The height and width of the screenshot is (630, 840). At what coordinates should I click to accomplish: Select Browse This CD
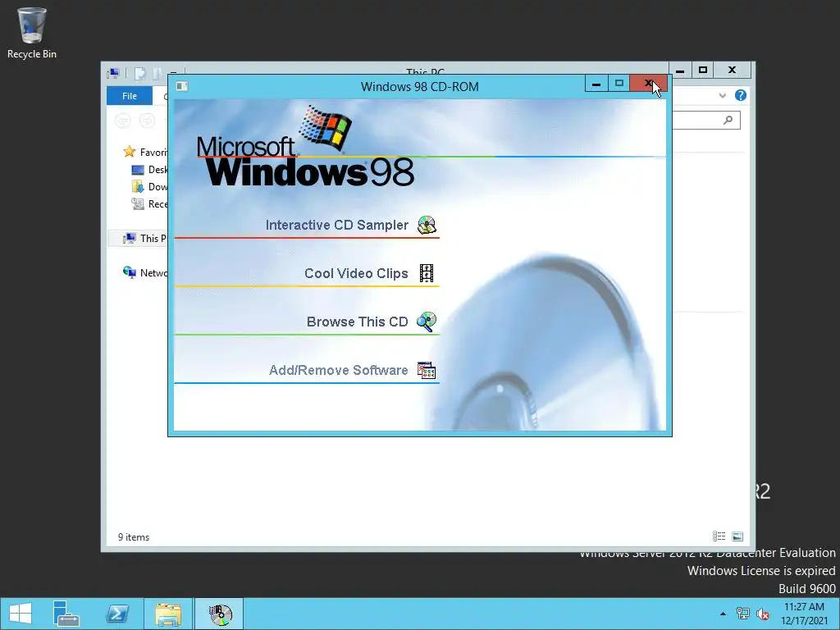tap(358, 322)
